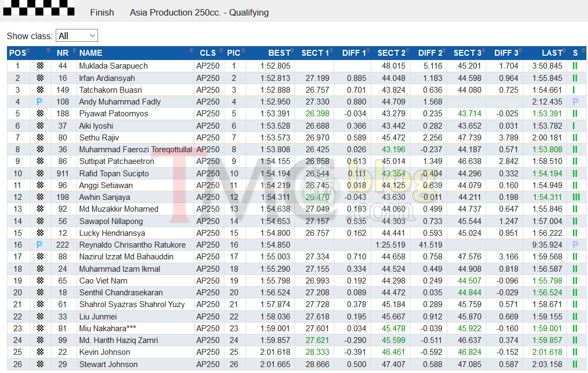Select last lap time 9:35.924
This screenshot has height=373, width=588.
(547, 245)
